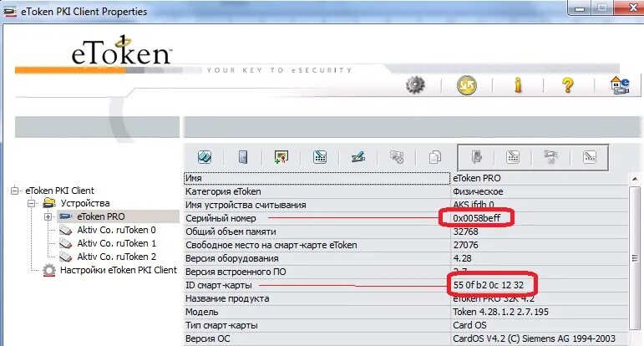Click the 27076 free space value
644x346 pixels.
tap(465, 245)
